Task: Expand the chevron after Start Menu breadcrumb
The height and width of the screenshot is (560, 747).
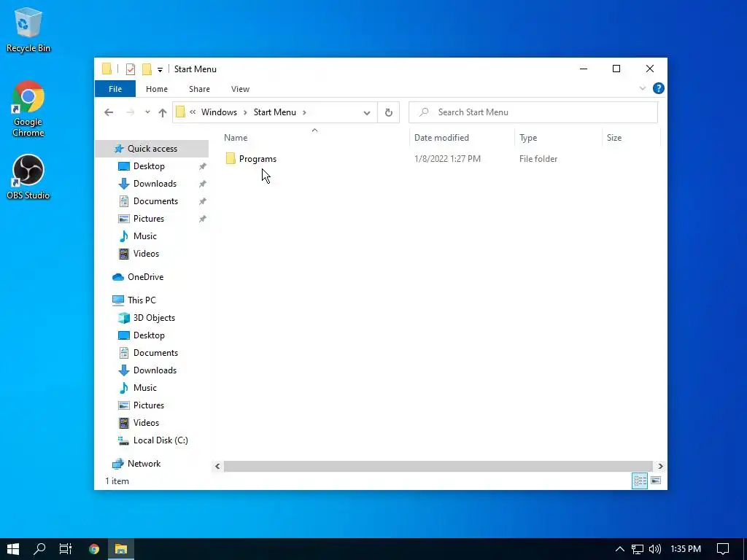Action: click(x=304, y=112)
